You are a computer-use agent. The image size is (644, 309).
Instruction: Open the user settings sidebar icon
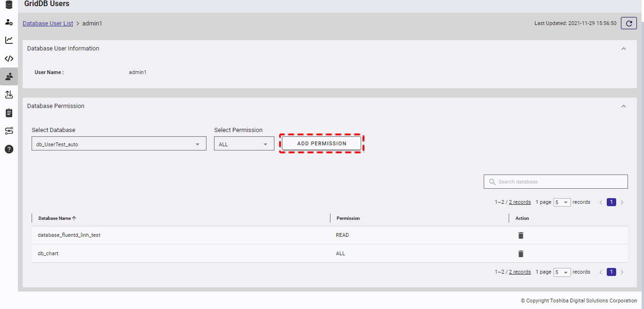(9, 22)
